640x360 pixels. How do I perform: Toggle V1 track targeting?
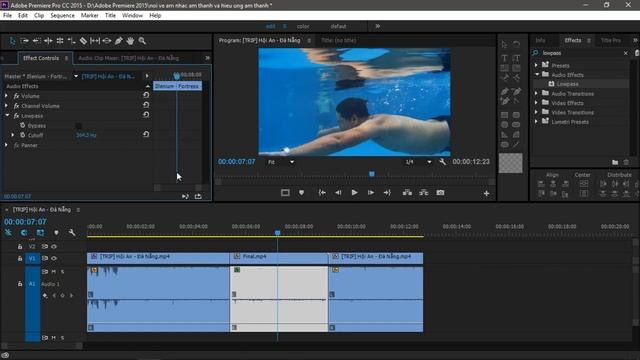pos(32,258)
